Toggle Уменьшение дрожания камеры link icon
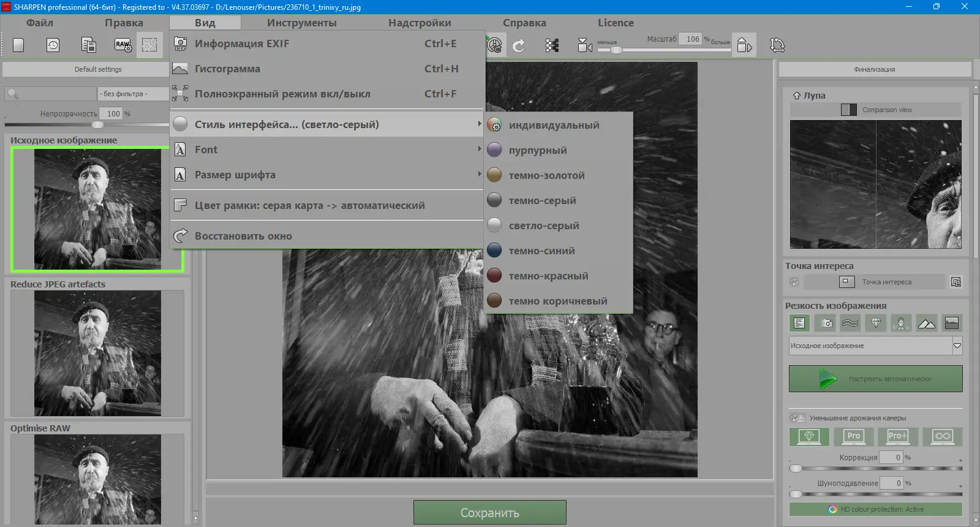Viewport: 980px width, 527px height. pos(797,418)
